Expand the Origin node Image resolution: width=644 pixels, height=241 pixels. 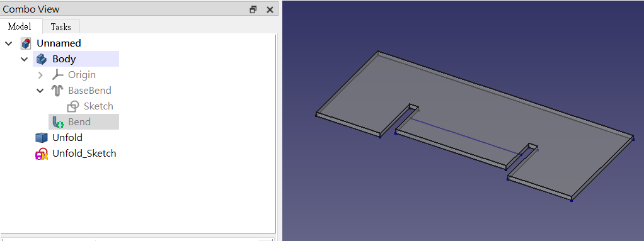[x=40, y=75]
